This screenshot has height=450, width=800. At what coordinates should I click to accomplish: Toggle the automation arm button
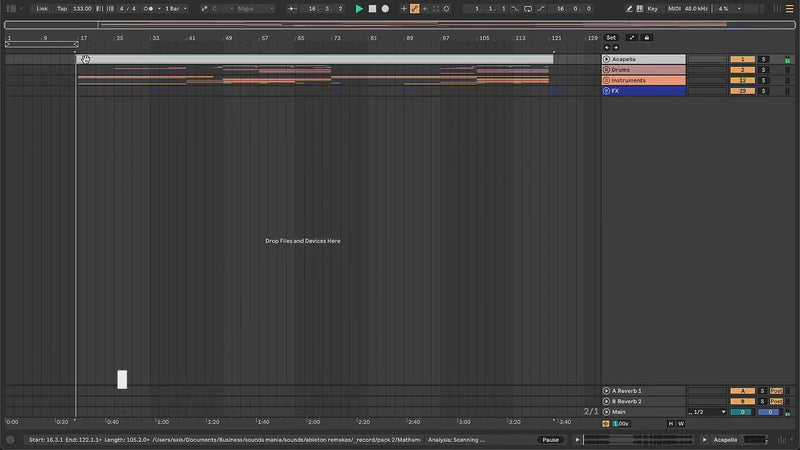click(x=414, y=8)
